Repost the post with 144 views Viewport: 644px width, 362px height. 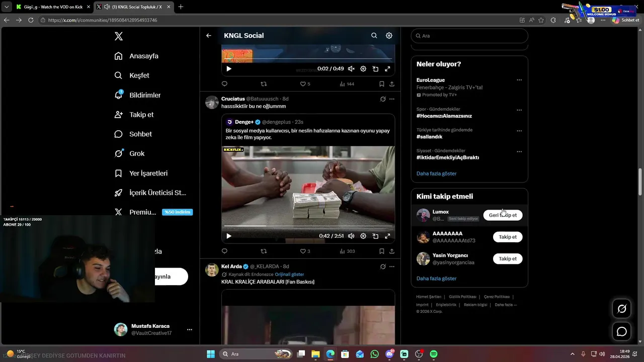pyautogui.click(x=264, y=84)
